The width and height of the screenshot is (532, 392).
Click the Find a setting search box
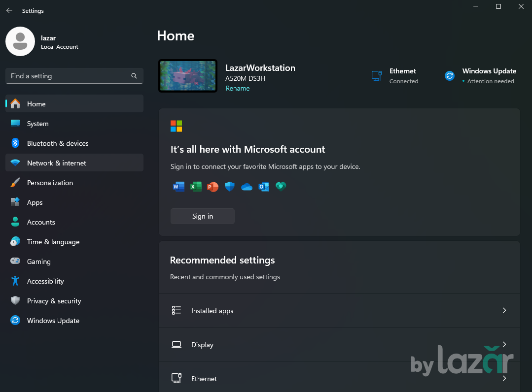tap(69, 76)
